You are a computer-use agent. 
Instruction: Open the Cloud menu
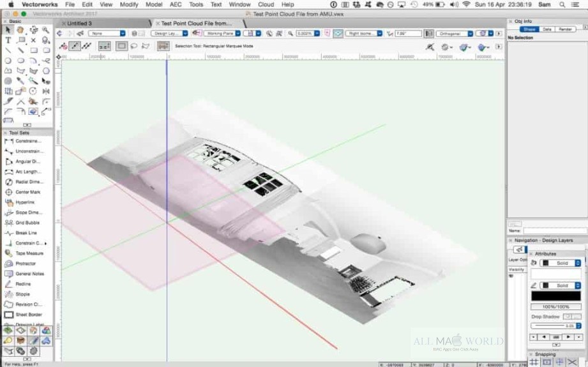(x=266, y=4)
